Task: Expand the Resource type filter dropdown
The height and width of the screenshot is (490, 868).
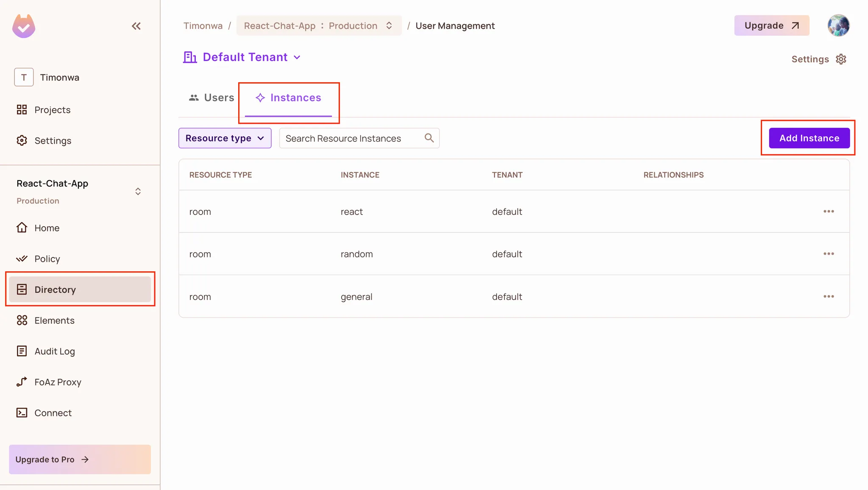Action: 225,138
